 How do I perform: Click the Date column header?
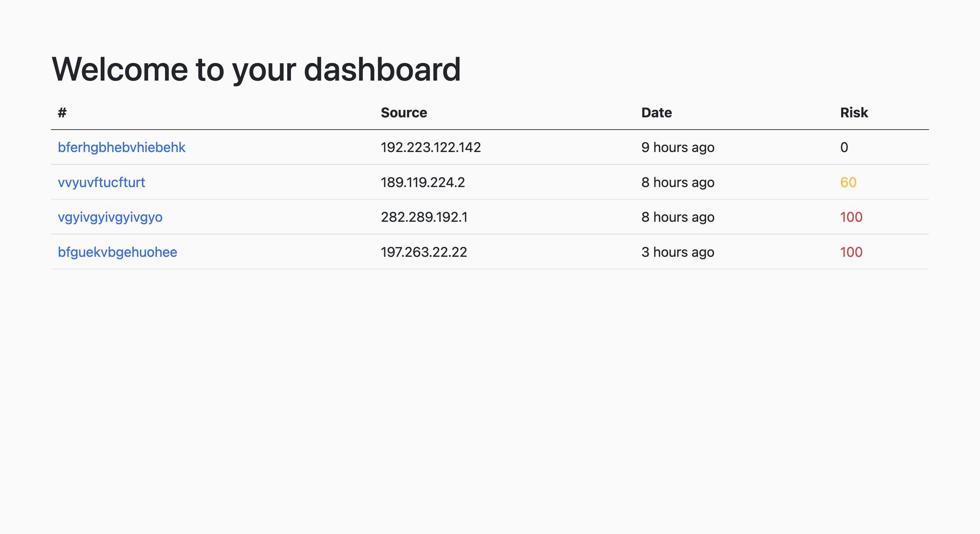click(656, 113)
